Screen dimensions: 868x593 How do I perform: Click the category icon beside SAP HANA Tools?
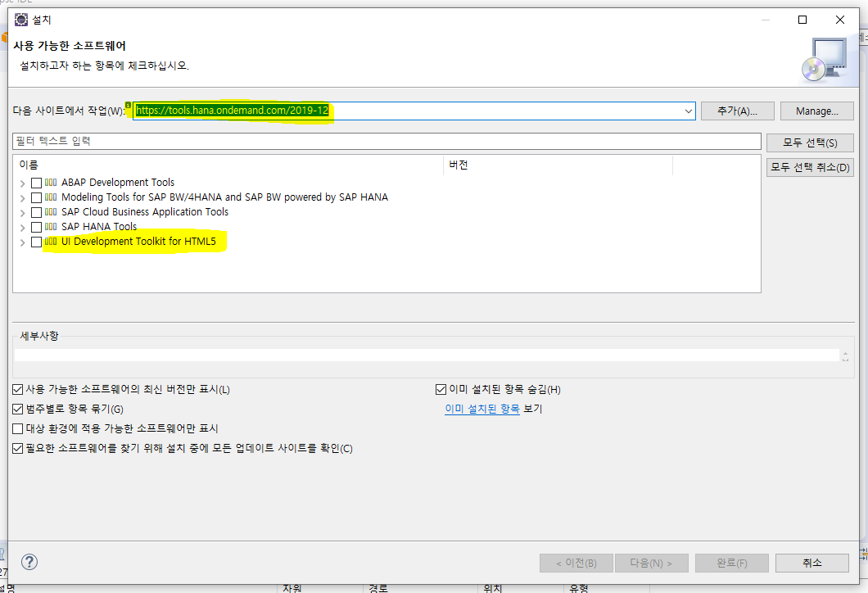point(51,226)
